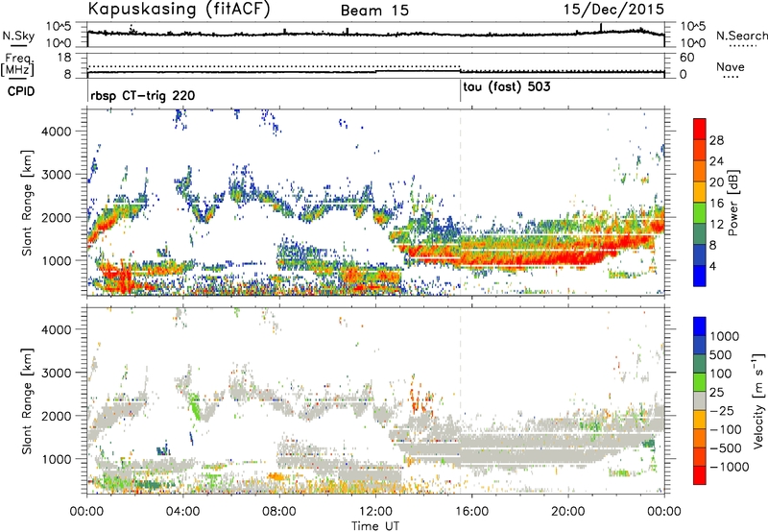The width and height of the screenshot is (768, 532).
Task: Click the '18' frequency axis value
Action: coord(64,58)
